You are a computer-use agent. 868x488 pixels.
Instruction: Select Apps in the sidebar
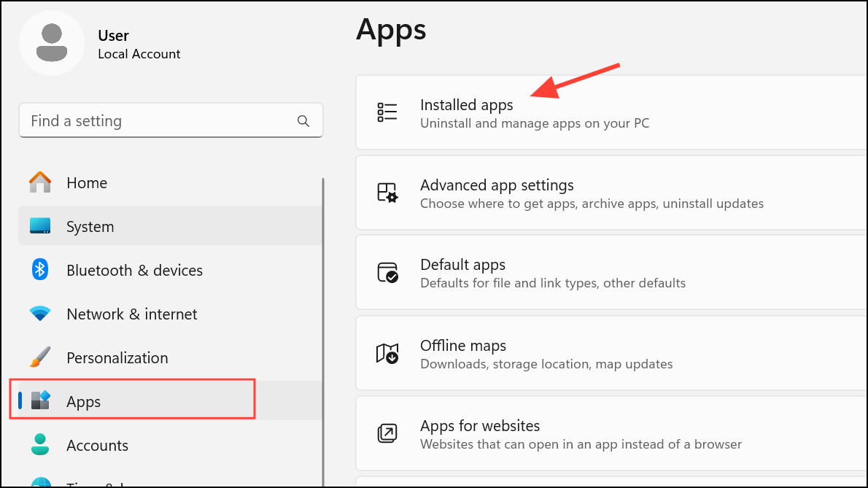171,401
